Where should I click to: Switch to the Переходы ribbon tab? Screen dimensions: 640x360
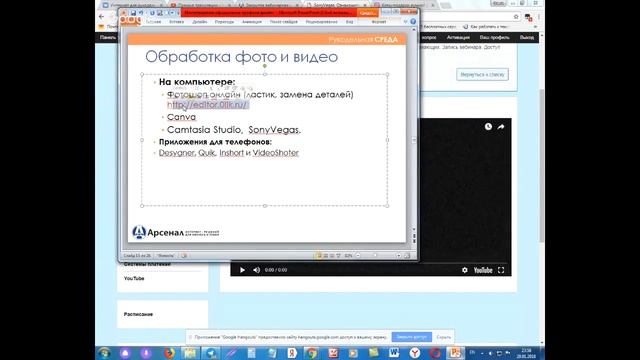pyautogui.click(x=224, y=22)
